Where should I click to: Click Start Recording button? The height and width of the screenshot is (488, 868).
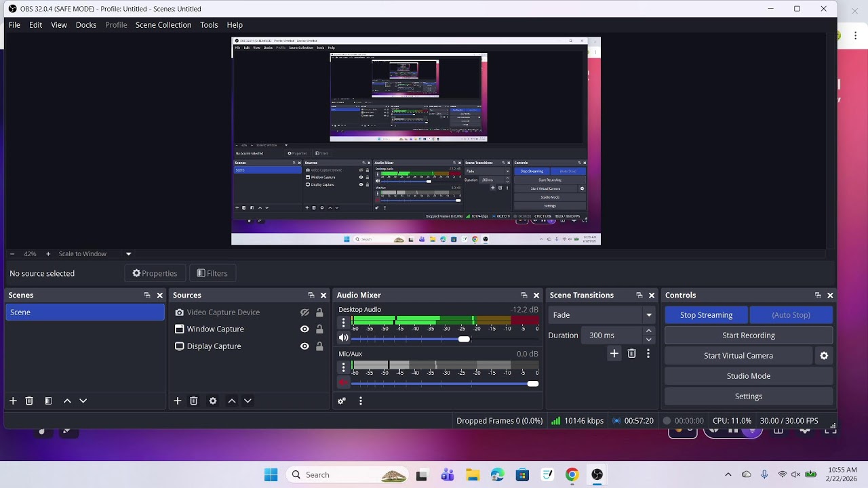pos(749,335)
